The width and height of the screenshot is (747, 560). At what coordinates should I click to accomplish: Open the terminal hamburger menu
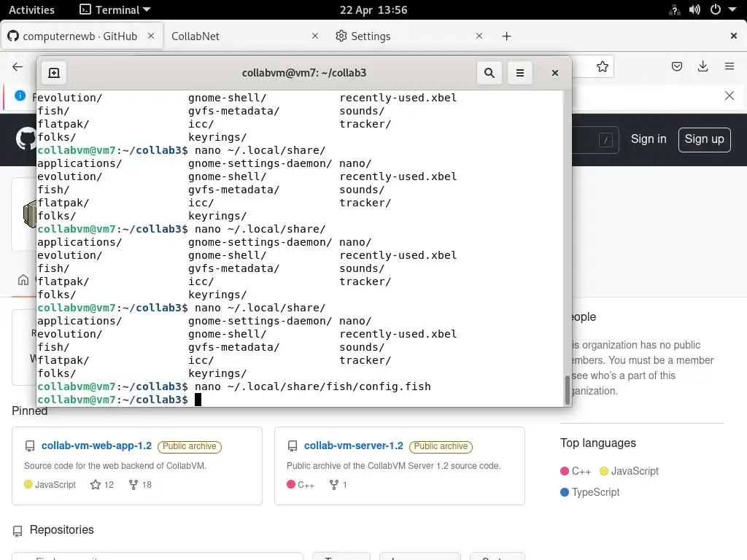519,73
